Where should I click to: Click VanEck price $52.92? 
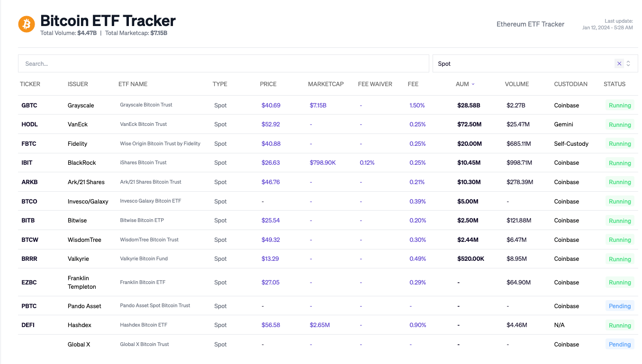(271, 124)
